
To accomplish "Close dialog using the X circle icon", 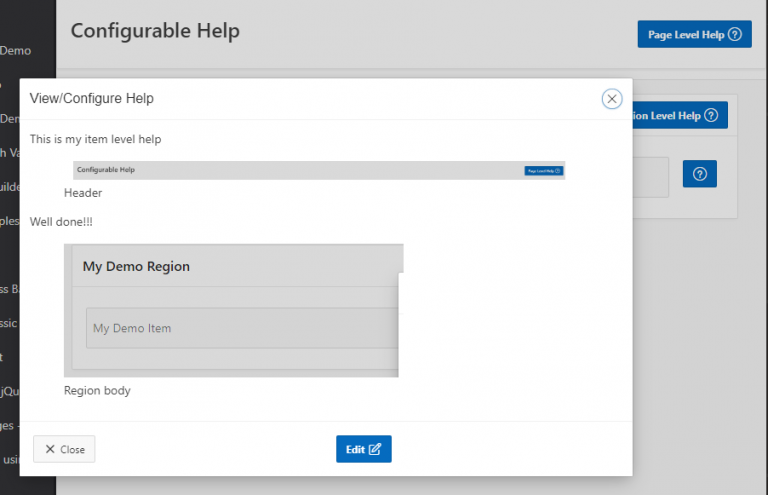I will point(612,99).
